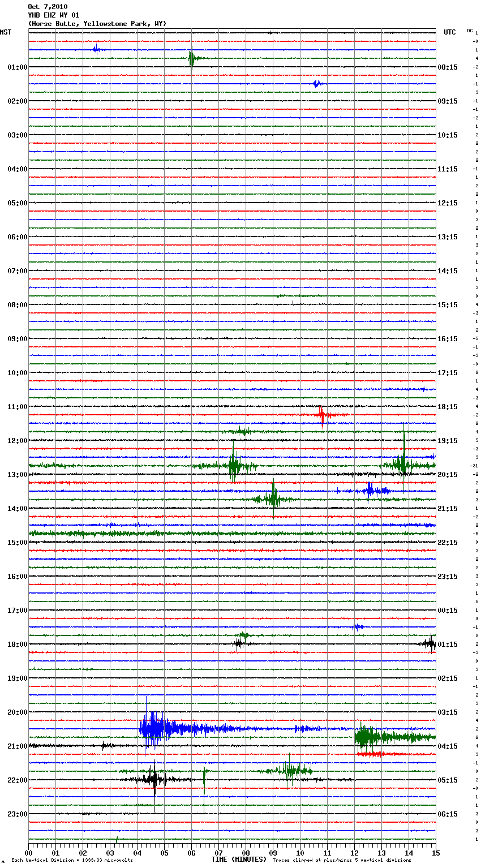Screen dimensions: 481x868
Task: Click the '21:00' MST row label
Action: (18, 746)
